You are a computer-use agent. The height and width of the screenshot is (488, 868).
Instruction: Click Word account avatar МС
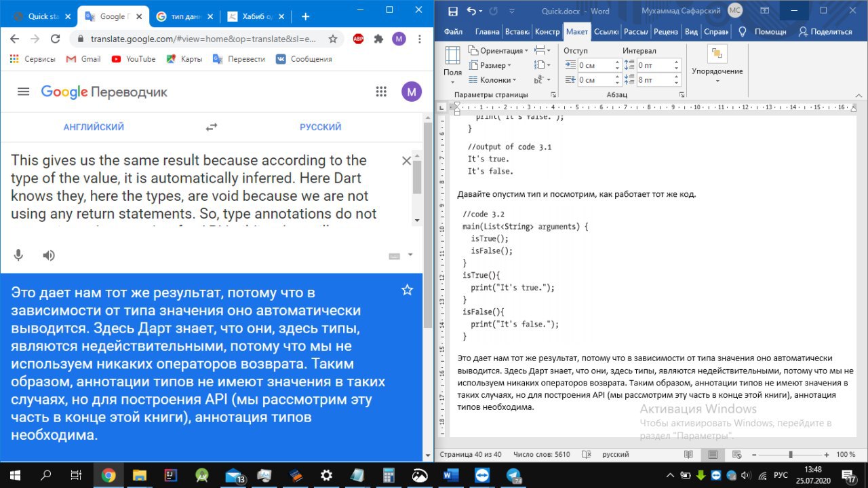tap(734, 10)
